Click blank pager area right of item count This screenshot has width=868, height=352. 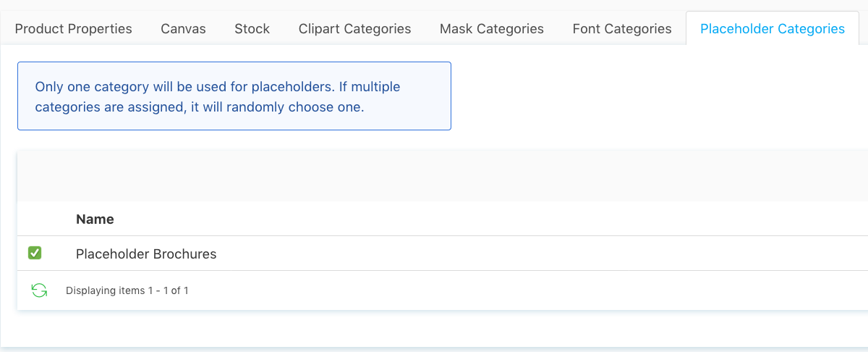[x=528, y=290]
